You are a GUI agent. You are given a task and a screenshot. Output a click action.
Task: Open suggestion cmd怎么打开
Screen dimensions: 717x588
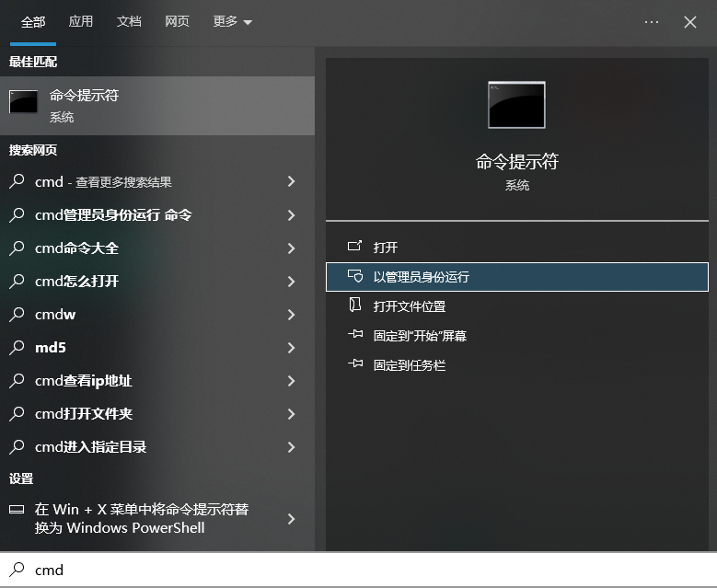coord(157,282)
